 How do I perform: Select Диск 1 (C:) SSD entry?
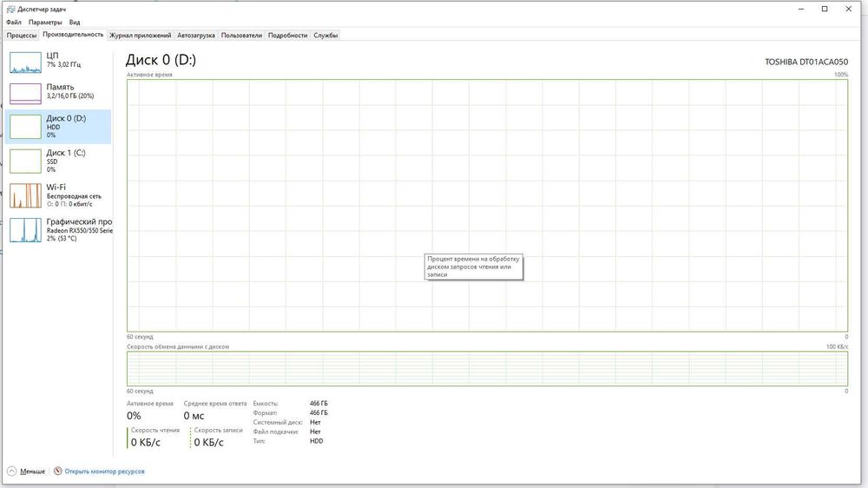click(58, 162)
